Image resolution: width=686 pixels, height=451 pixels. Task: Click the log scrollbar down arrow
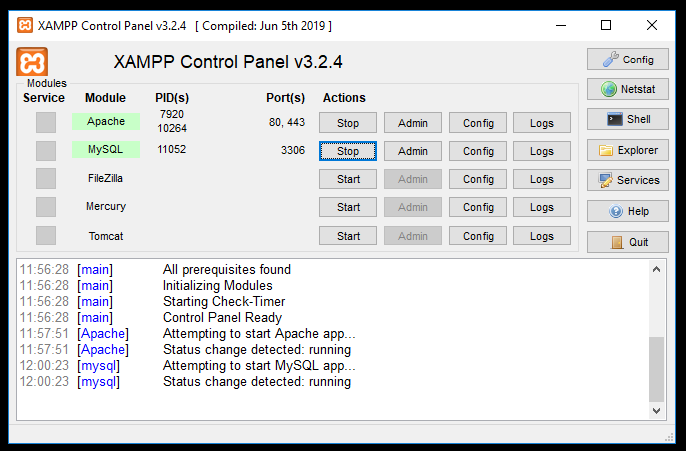click(656, 410)
